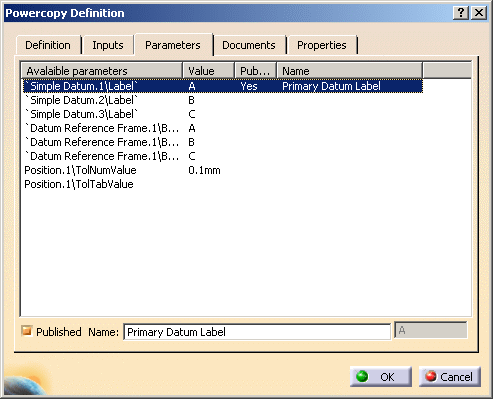Toggle the Published checkbox
The image size is (493, 399).
[26, 331]
